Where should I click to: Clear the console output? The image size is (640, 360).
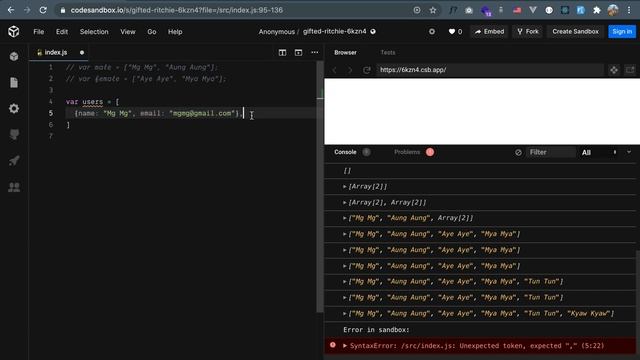pos(518,152)
